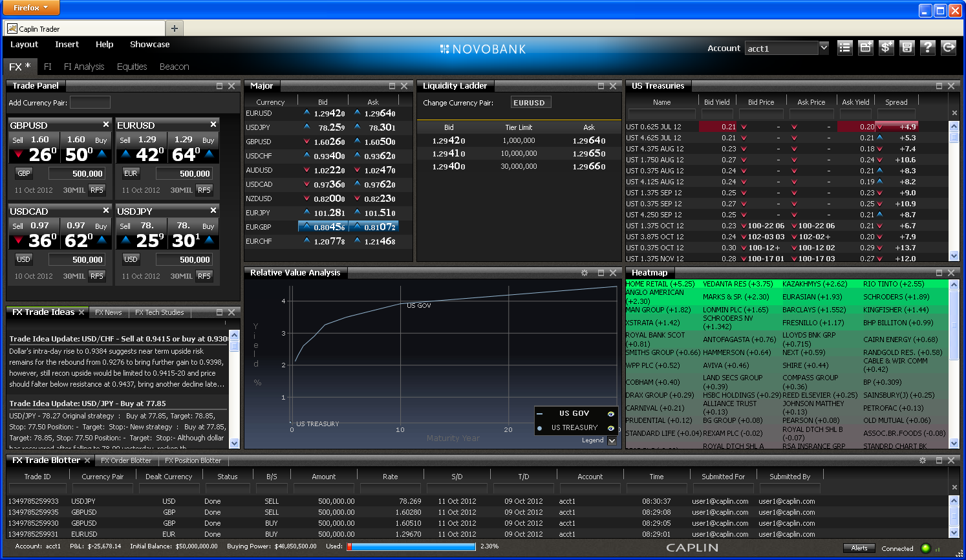Open the Layout menu
966x560 pixels.
point(24,45)
